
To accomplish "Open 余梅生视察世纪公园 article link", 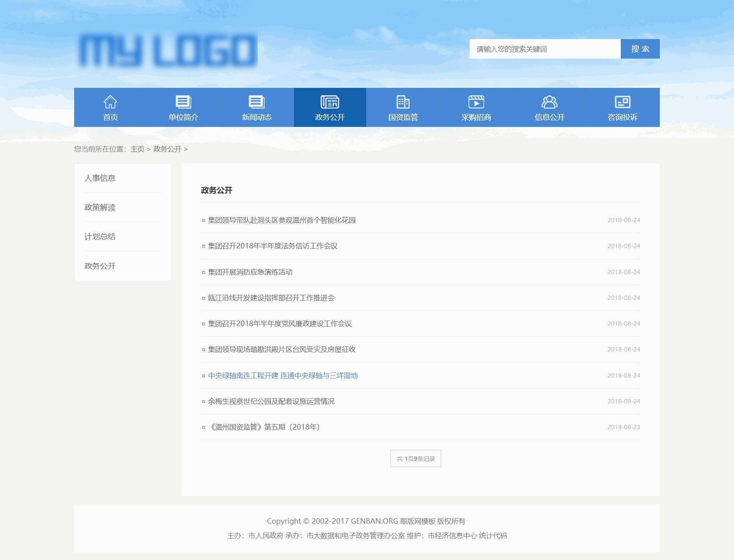I will [271, 401].
